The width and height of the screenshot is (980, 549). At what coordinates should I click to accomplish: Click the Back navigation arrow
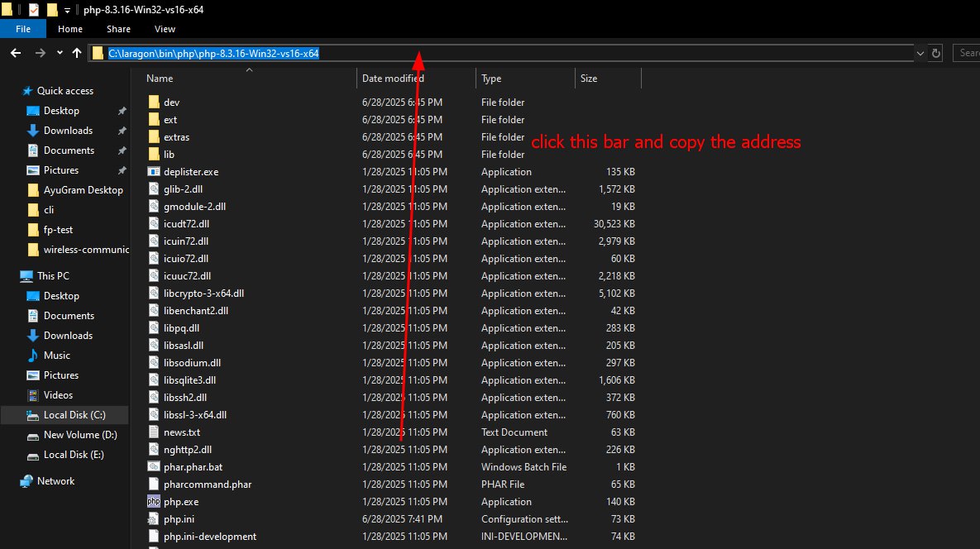(x=16, y=53)
